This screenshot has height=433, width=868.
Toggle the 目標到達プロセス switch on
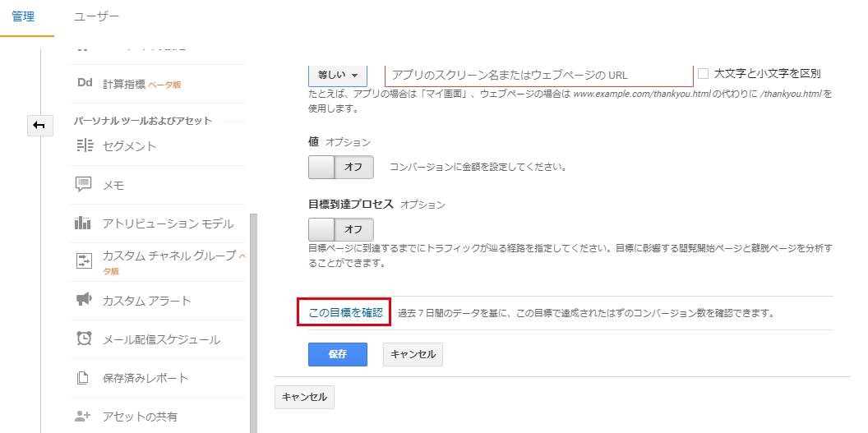pyautogui.click(x=340, y=228)
